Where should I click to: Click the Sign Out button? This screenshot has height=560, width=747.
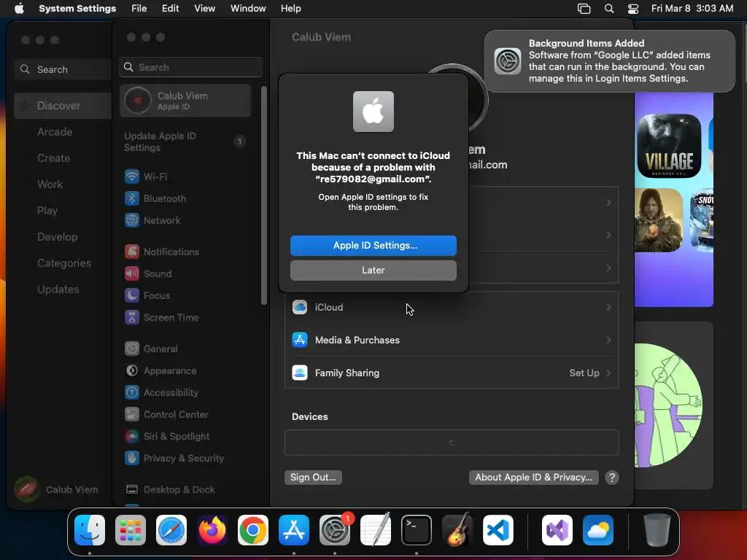pos(313,477)
